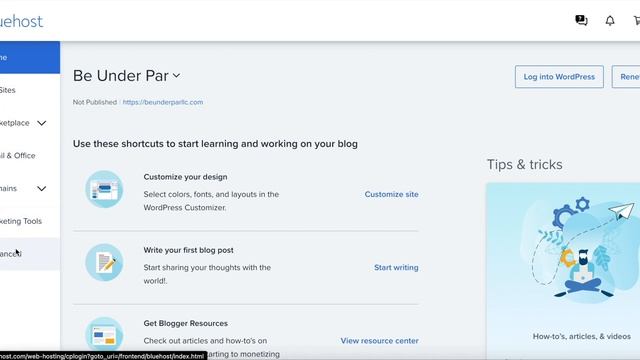Click the Write your first blog post icon
The height and width of the screenshot is (360, 640).
pyautogui.click(x=104, y=262)
